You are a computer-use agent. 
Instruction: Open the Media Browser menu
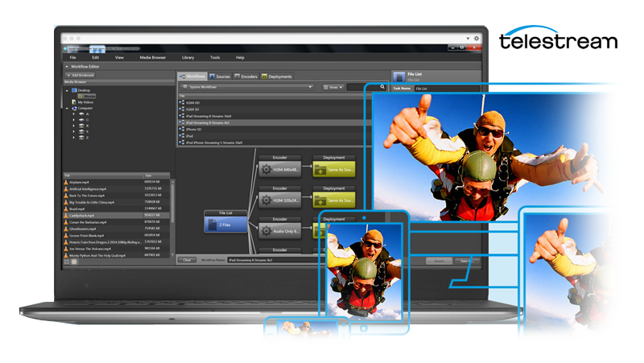(x=153, y=57)
